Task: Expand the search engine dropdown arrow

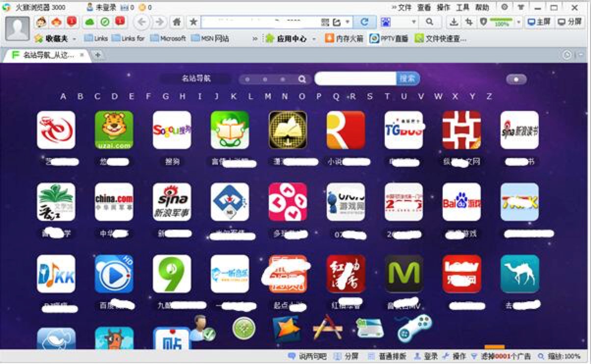Action: click(x=414, y=22)
